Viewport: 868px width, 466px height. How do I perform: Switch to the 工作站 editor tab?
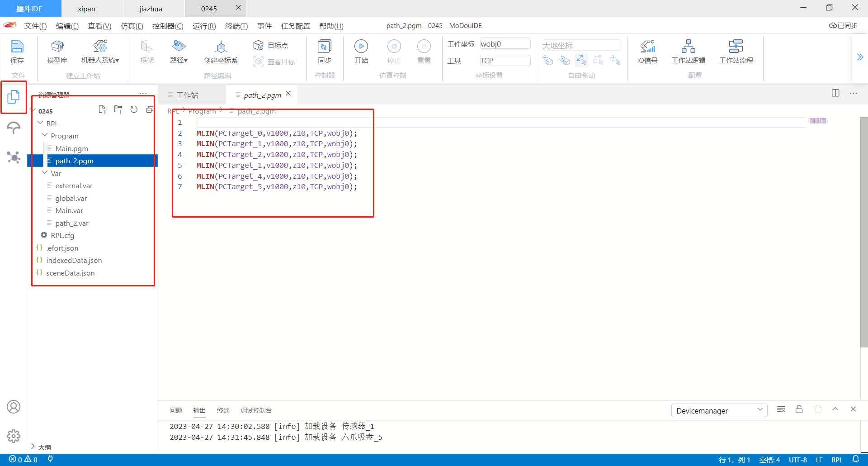(x=187, y=95)
